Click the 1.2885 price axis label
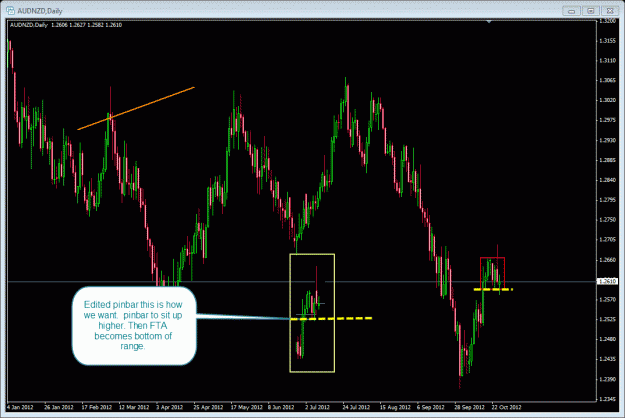 coord(607,160)
